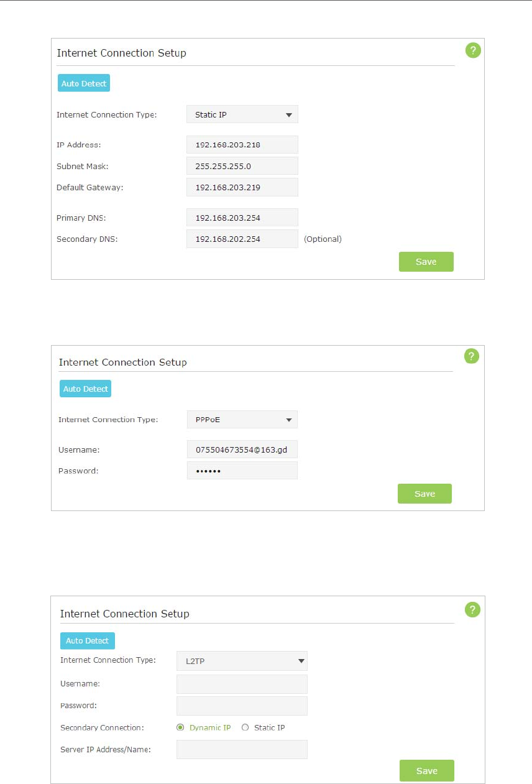Viewport: 532px width, 784px height.
Task: Click the Subnet Mask field
Action: pyautogui.click(x=242, y=166)
